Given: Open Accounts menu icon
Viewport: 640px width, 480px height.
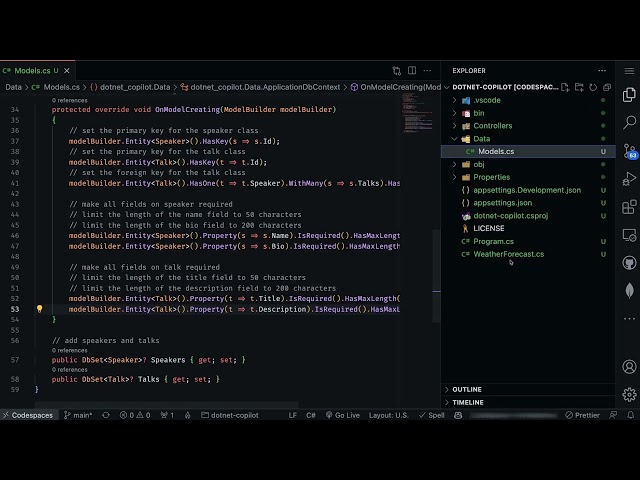Looking at the screenshot, I should 629,367.
